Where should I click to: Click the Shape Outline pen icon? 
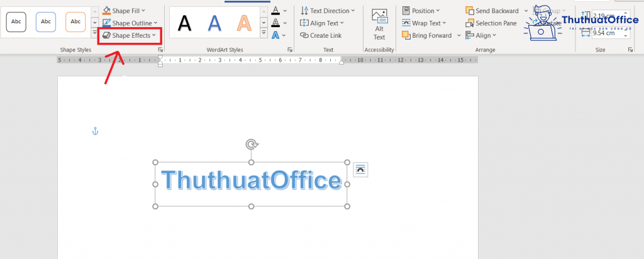(x=106, y=23)
